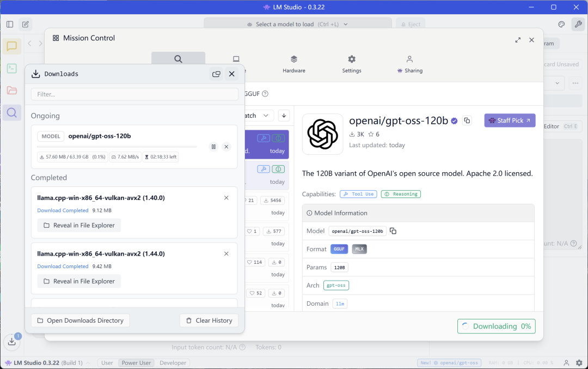Open the Chat sidebar icon
This screenshot has height=369, width=588.
click(x=11, y=46)
